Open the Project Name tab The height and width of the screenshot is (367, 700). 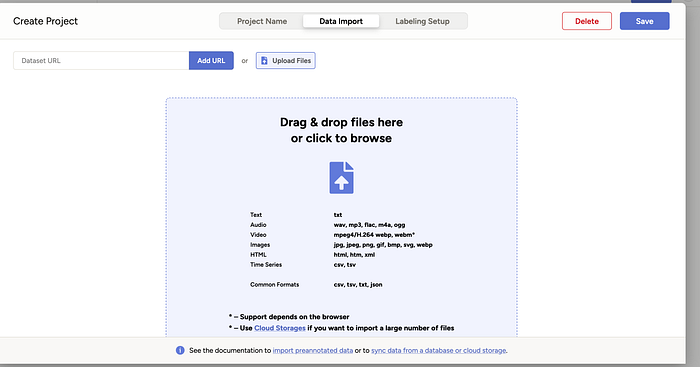pos(262,21)
